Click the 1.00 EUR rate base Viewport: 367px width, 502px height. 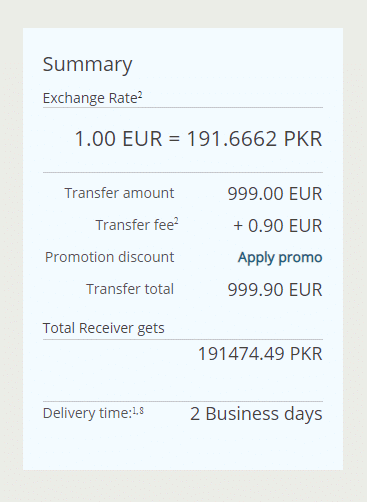click(118, 139)
